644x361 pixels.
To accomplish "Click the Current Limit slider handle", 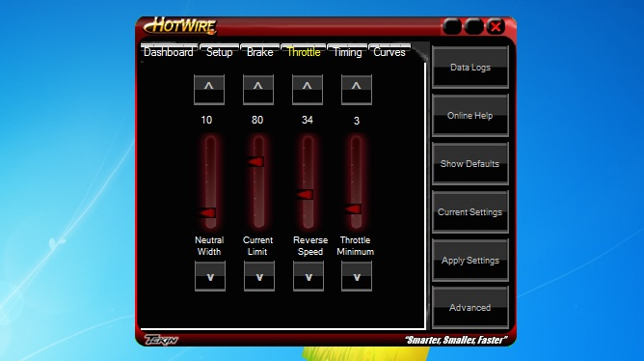I will (x=255, y=161).
